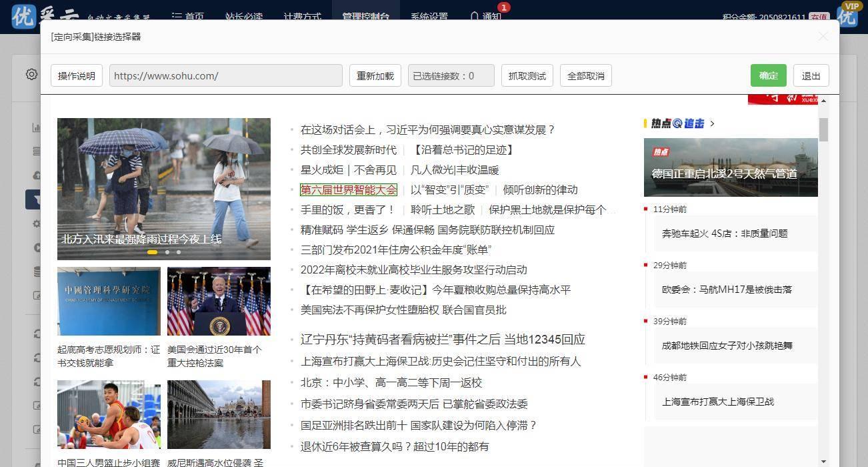Image resolution: width=868 pixels, height=467 pixels.
Task: Select the 以“智变”引“质变” link
Action: [x=449, y=189]
